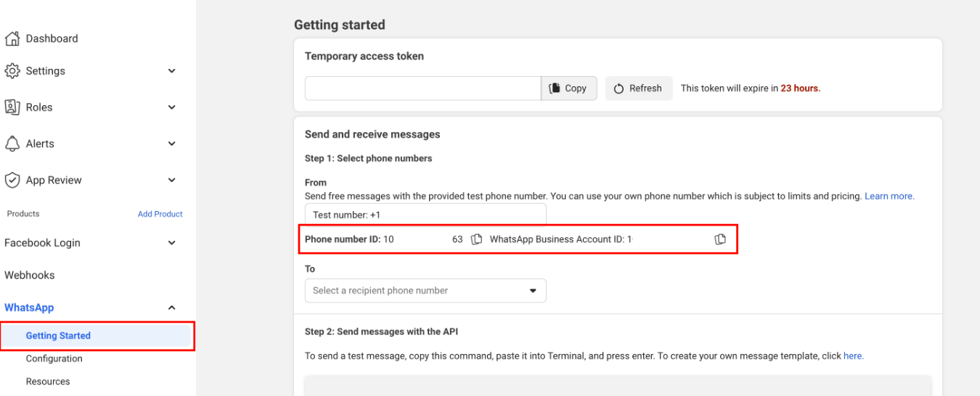Click the 'Send and receive messages' heading

click(372, 134)
